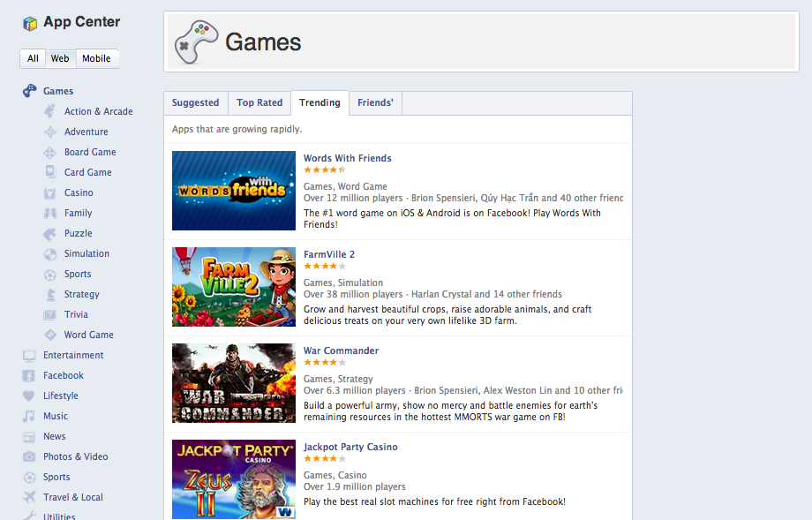Filter apps by Web platform
This screenshot has height=520, width=812.
coord(60,58)
